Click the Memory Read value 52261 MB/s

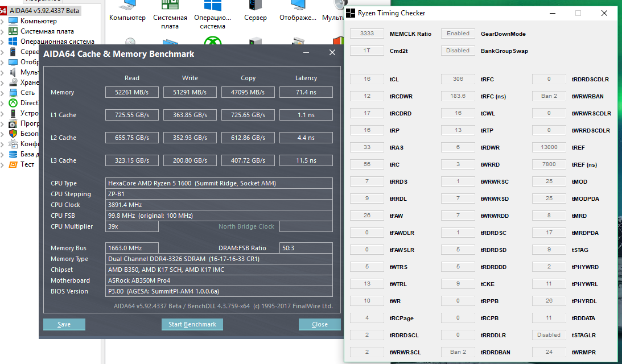click(131, 92)
